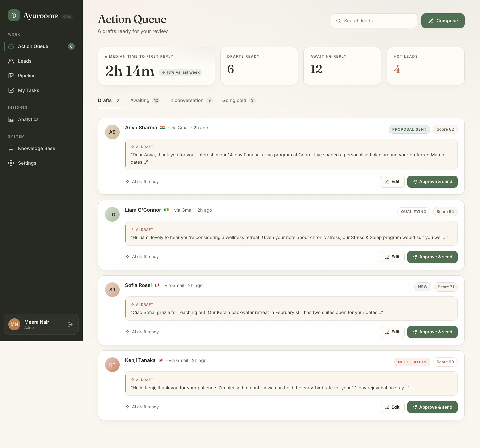This screenshot has width=480, height=448.
Task: Open lead name Liam O'Connor
Action: coord(143,210)
